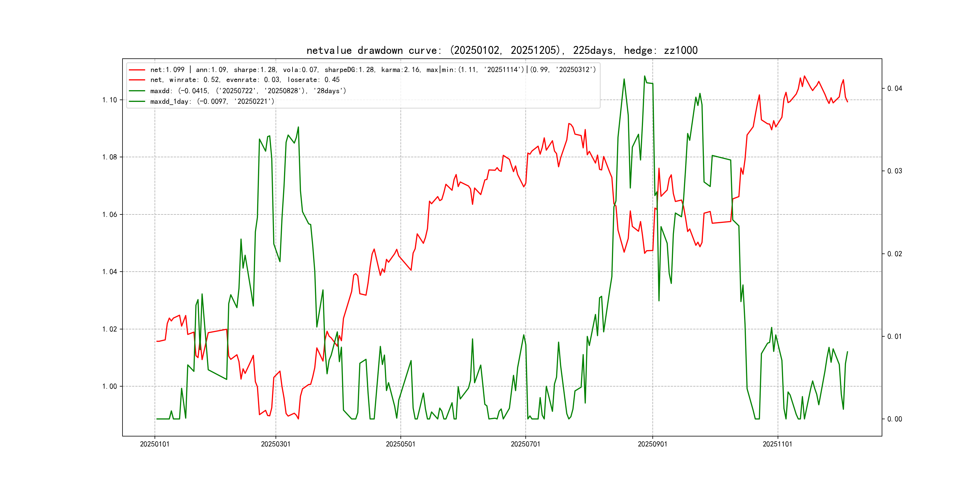Click the x-axis label 20251101
980x490 pixels.
tap(777, 444)
